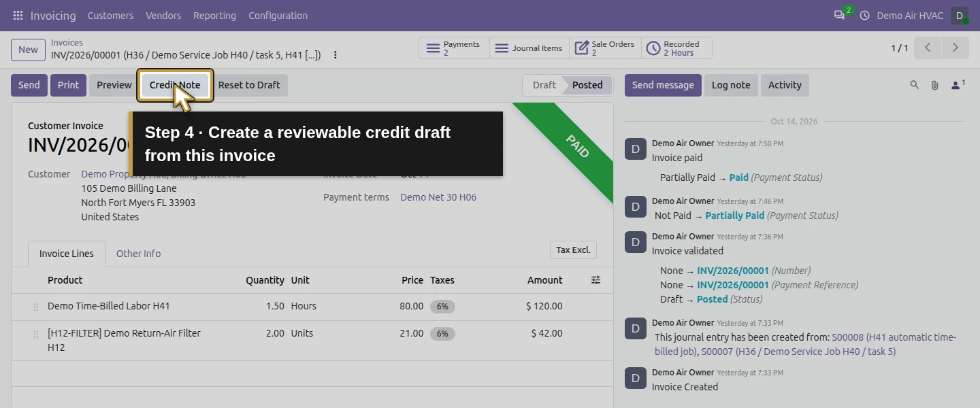Switch to the Invoice Lines tab
This screenshot has width=980, height=408.
(x=67, y=254)
